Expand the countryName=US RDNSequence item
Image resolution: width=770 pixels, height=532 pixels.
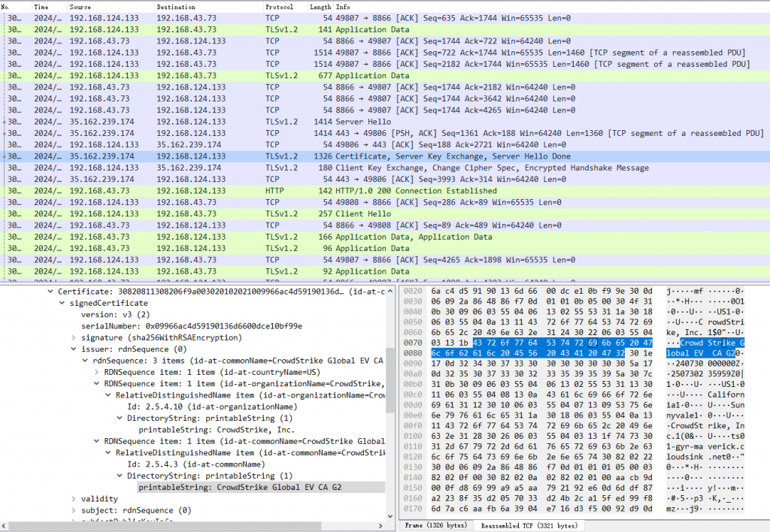tap(97, 373)
